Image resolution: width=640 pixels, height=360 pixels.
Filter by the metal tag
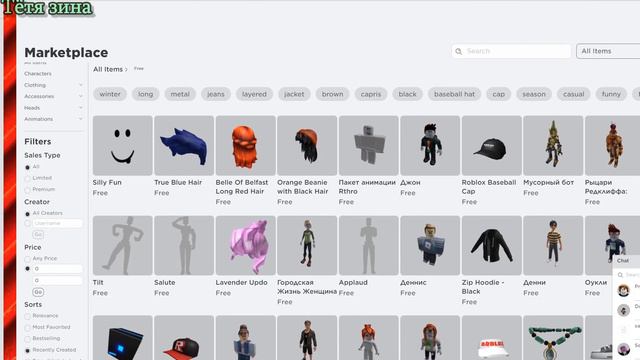(x=180, y=94)
